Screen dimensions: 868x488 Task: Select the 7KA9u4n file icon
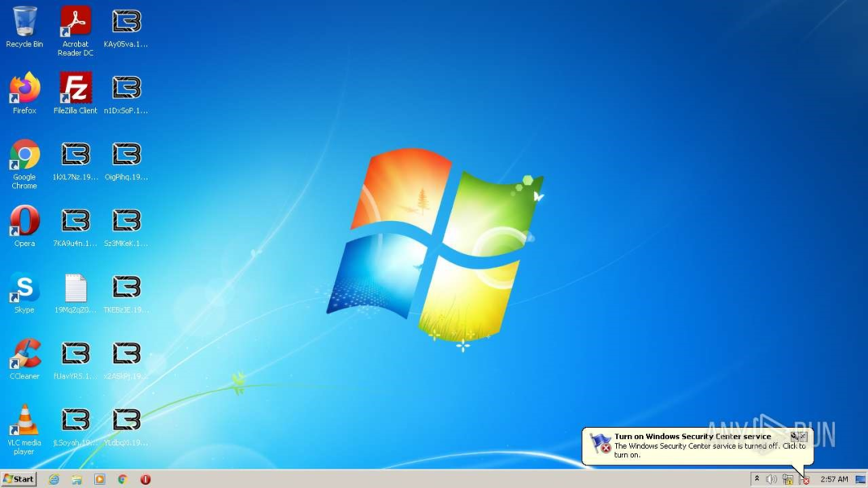point(76,227)
